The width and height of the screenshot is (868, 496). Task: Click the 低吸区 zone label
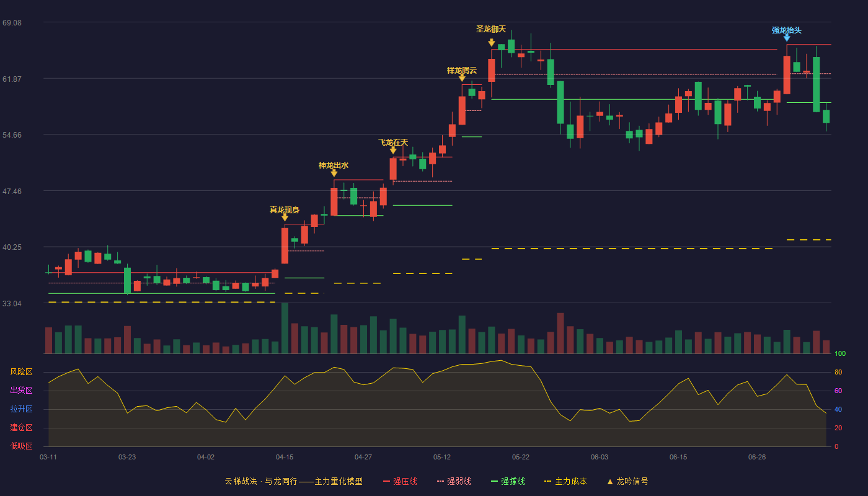tap(21, 446)
